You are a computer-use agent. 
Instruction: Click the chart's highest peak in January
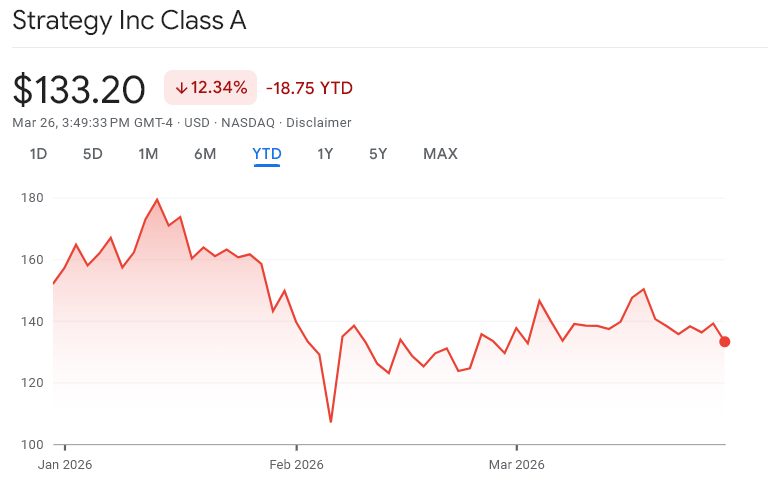tap(157, 200)
